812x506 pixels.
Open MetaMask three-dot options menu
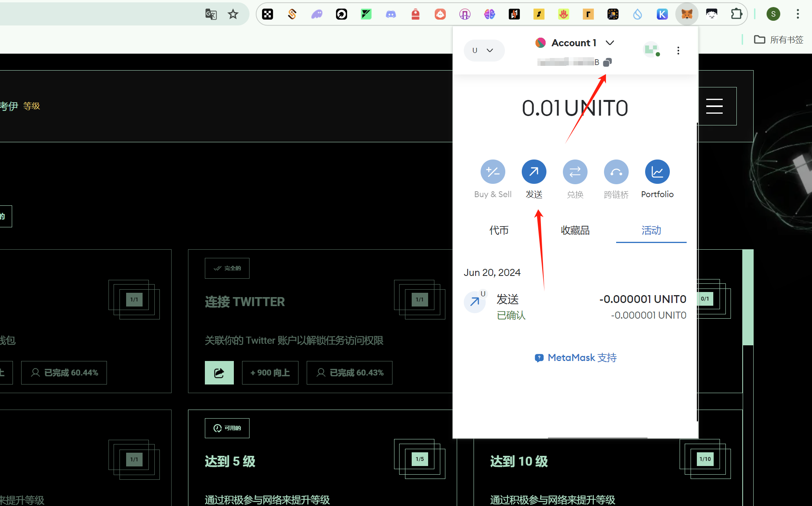[x=678, y=51]
